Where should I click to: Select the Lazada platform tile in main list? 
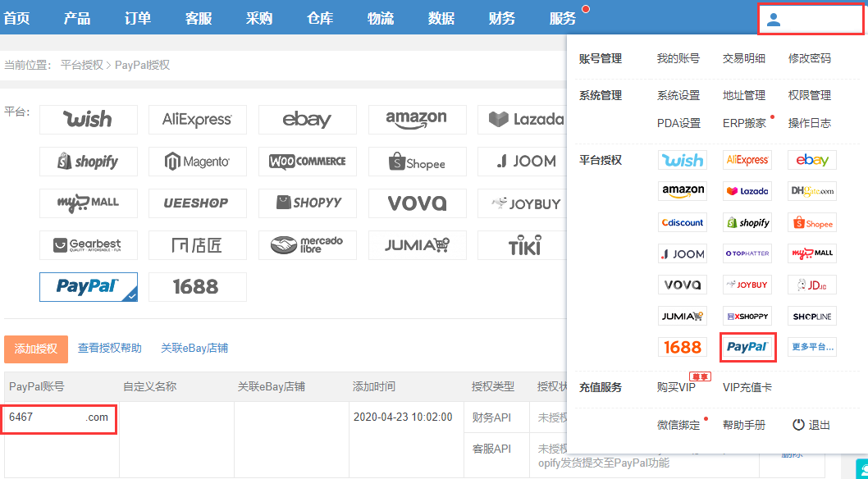coord(522,120)
